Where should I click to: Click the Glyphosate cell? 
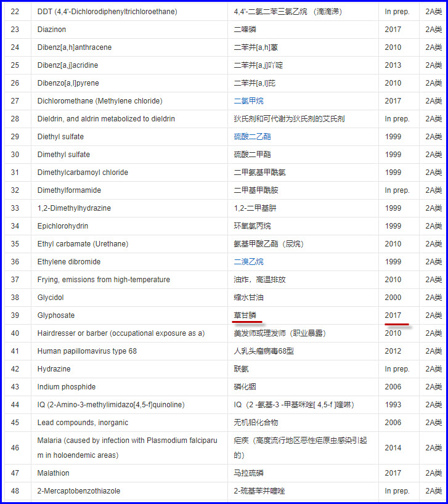tap(56, 315)
